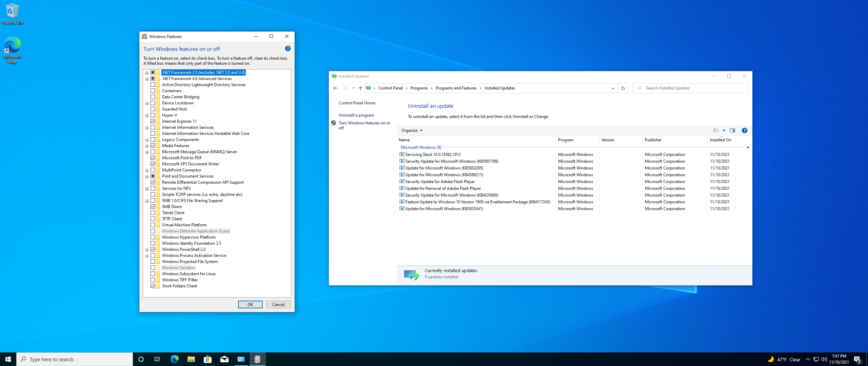Open Microsoft Store from taskbar
Viewport: 868px width, 366px height.
208,359
